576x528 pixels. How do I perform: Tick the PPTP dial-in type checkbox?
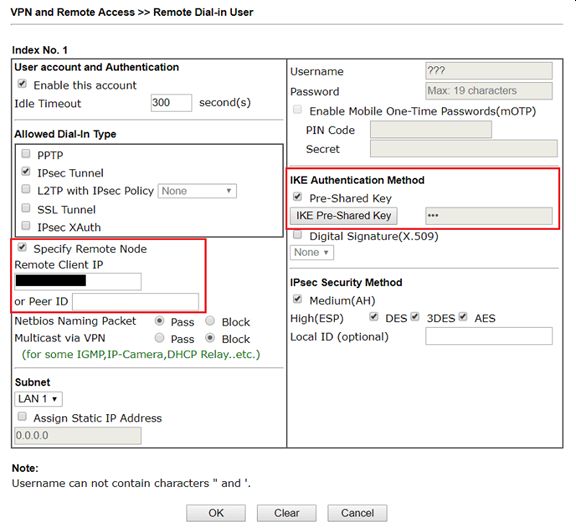tap(26, 154)
